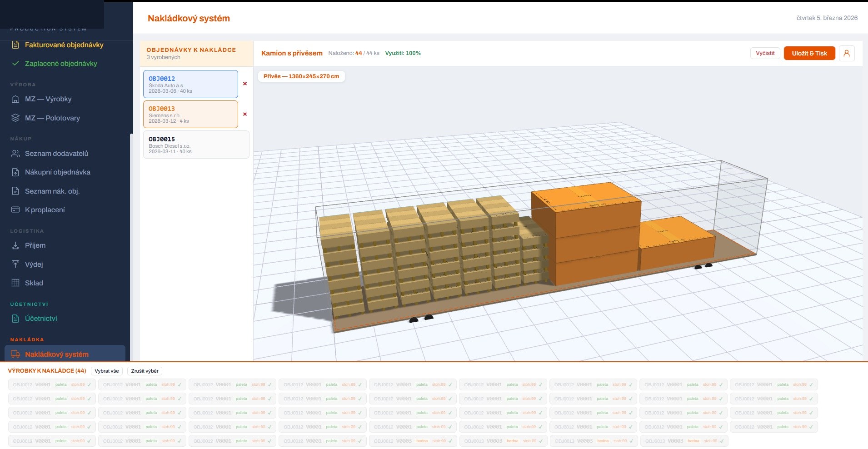Open Účetnictví menu item
Screen dimensions: 868x449
tap(41, 319)
